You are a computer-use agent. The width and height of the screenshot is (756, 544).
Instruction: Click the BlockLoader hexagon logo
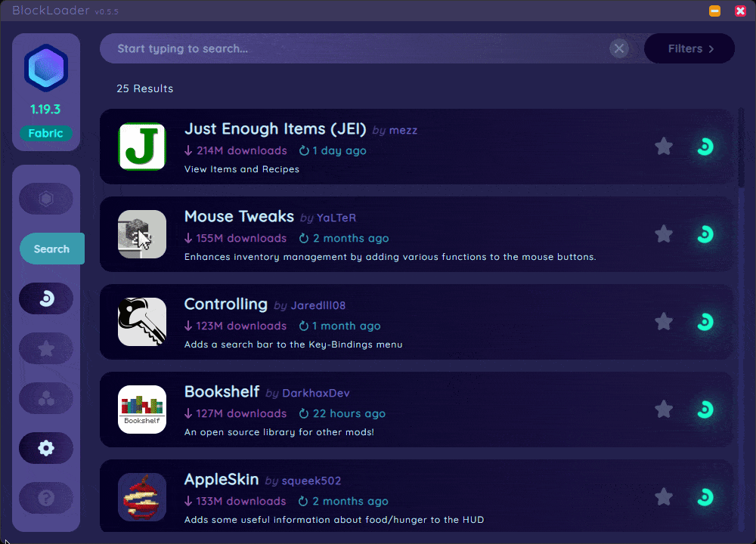[46, 69]
